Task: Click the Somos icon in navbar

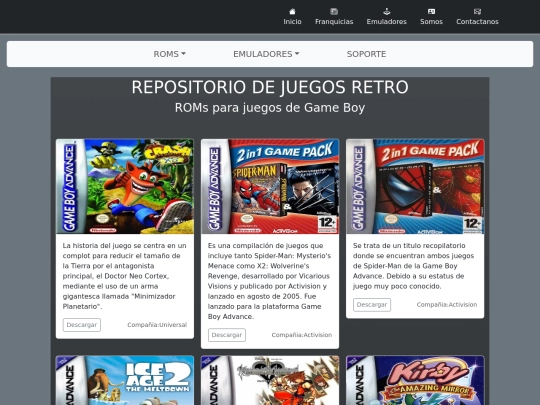Action: click(x=431, y=11)
